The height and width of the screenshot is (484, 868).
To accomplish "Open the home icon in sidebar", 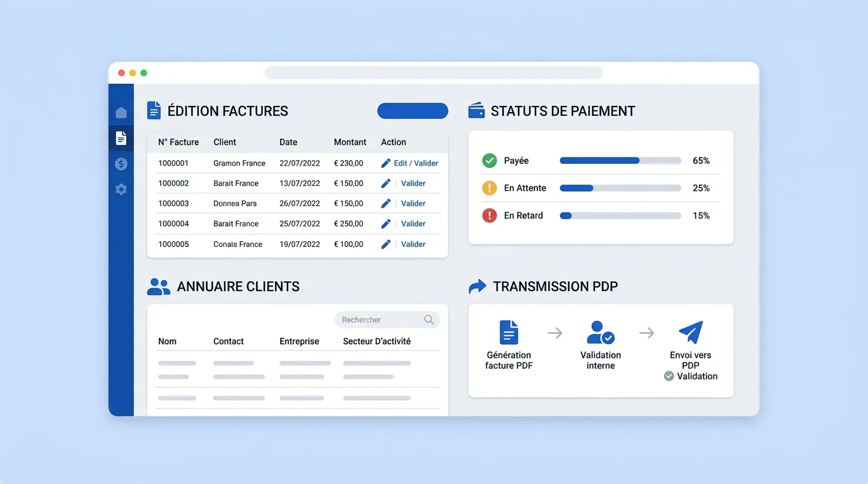I will click(121, 113).
